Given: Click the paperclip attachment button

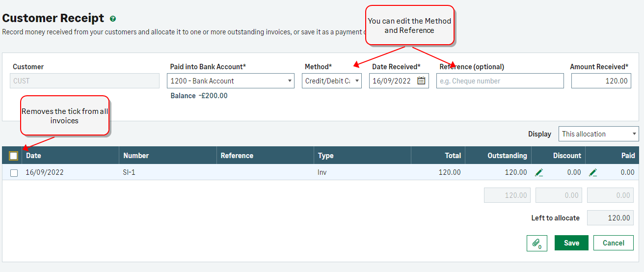Looking at the screenshot, I should point(537,243).
